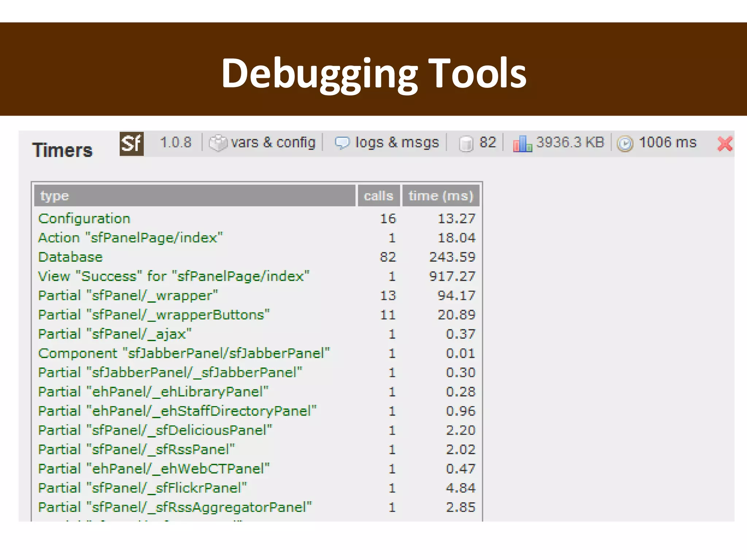The image size is (747, 560).
Task: Click the logs & msgs speech bubble icon
Action: (342, 143)
